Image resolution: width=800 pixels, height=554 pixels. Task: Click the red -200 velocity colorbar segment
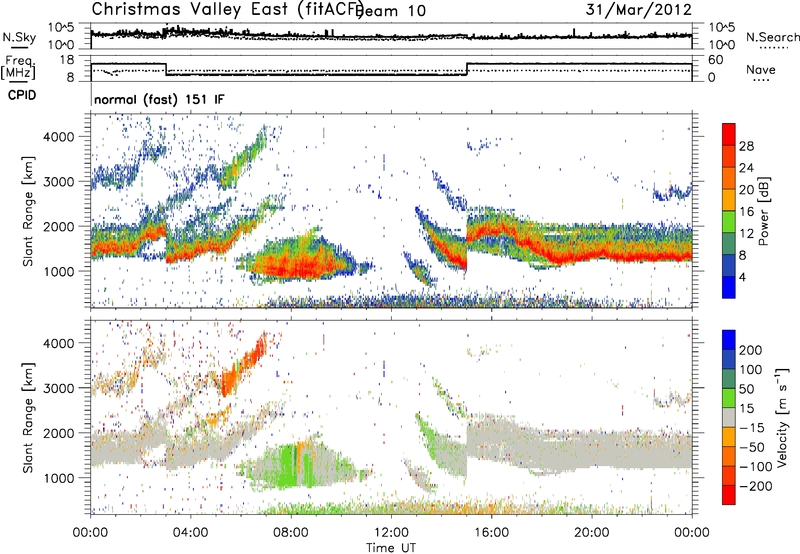pyautogui.click(x=729, y=495)
